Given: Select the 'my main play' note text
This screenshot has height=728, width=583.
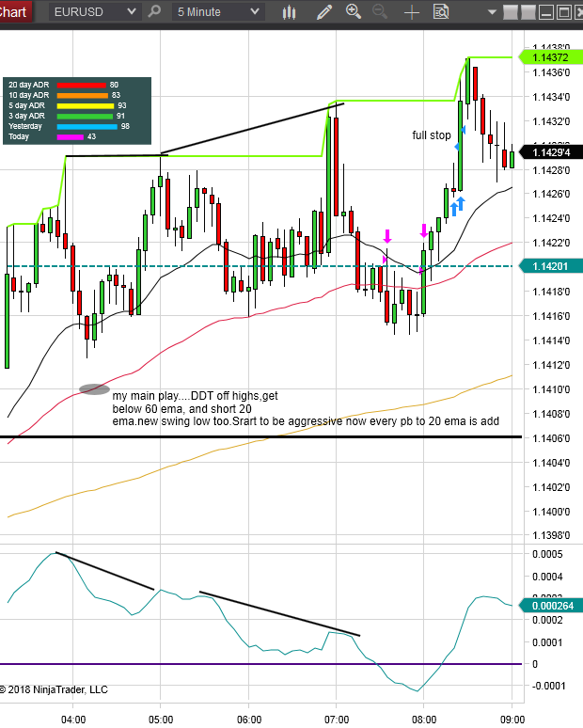Looking at the screenshot, I should (306, 408).
